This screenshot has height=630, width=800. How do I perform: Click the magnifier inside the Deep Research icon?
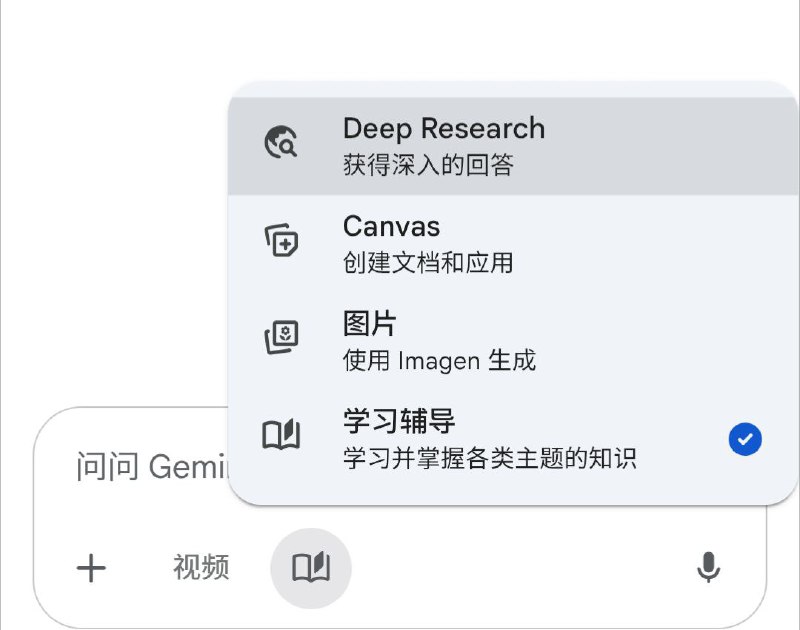coord(288,146)
